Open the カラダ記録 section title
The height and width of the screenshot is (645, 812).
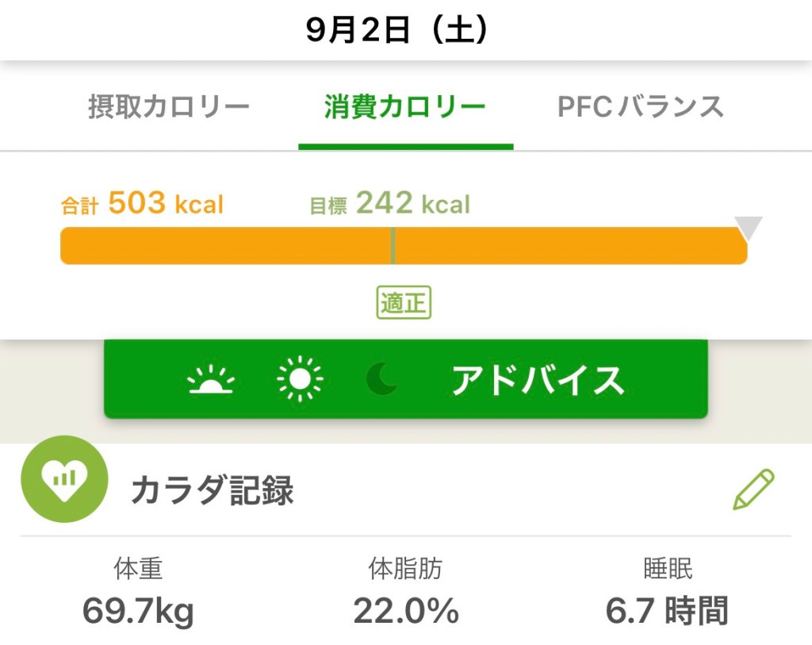point(212,491)
